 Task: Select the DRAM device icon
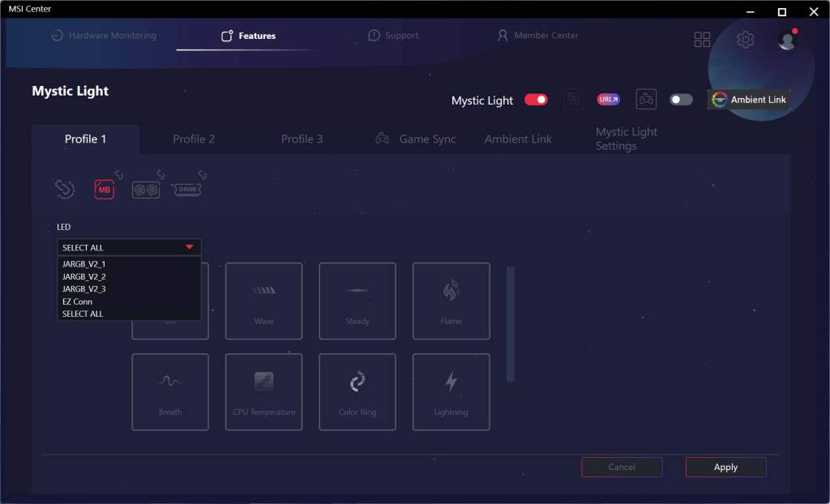tap(186, 190)
